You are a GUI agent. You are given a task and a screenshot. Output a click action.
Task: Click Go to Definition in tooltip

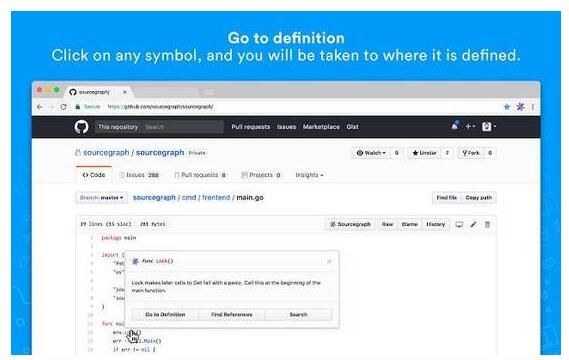pyautogui.click(x=165, y=314)
